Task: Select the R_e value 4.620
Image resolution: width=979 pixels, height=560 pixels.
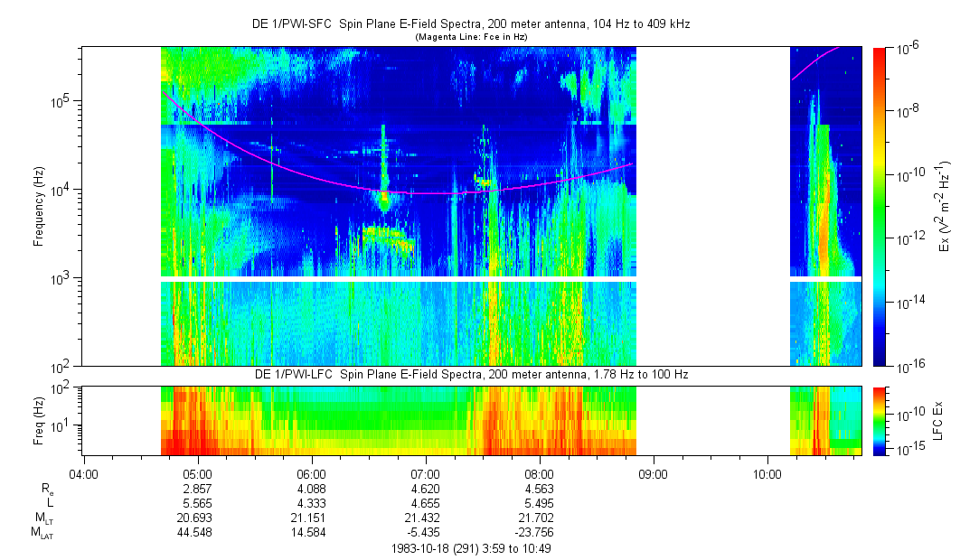Action: tap(425, 488)
